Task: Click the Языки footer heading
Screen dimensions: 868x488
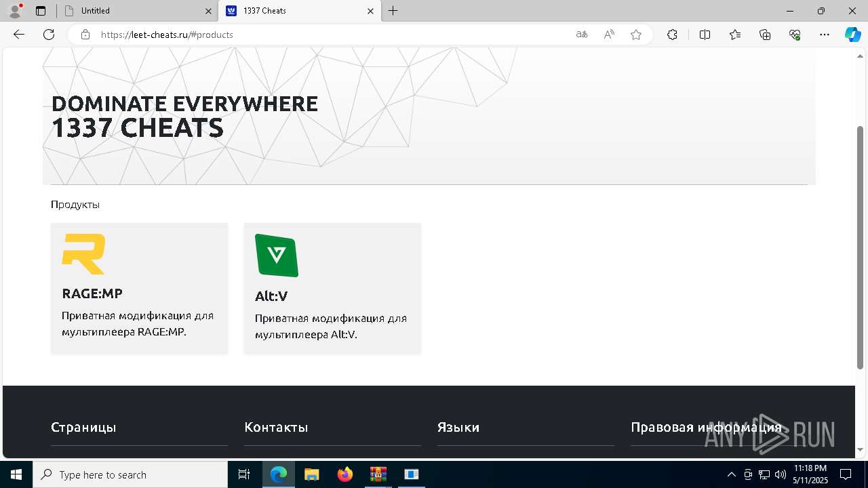Action: pos(458,428)
